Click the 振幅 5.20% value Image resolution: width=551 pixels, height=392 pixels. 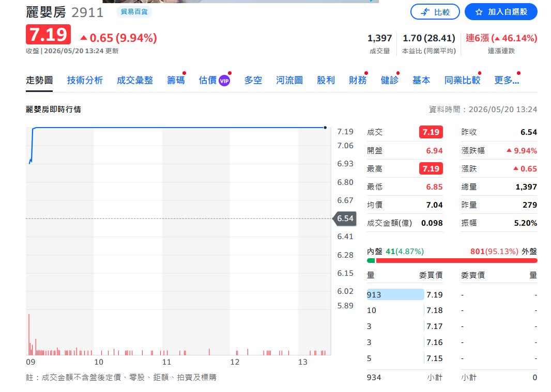click(525, 223)
